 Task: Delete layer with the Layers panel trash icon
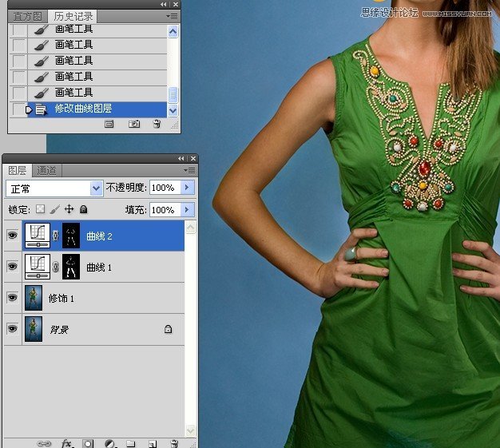click(173, 442)
